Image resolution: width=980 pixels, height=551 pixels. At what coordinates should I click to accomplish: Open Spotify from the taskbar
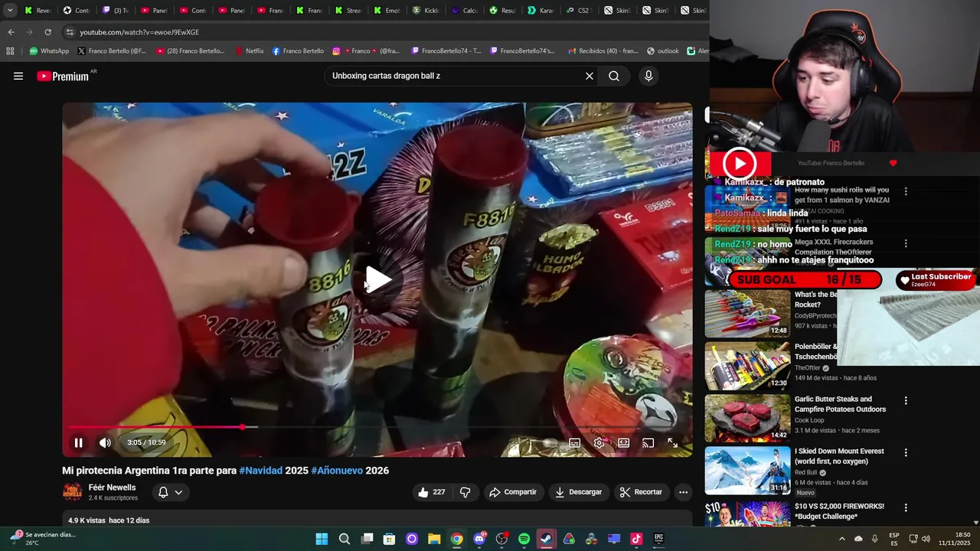(x=524, y=539)
